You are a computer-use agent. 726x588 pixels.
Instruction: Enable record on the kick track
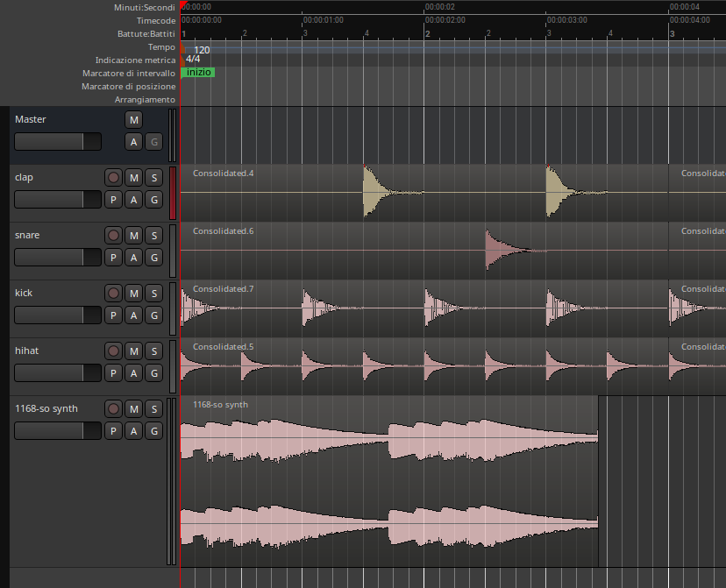[x=113, y=294]
